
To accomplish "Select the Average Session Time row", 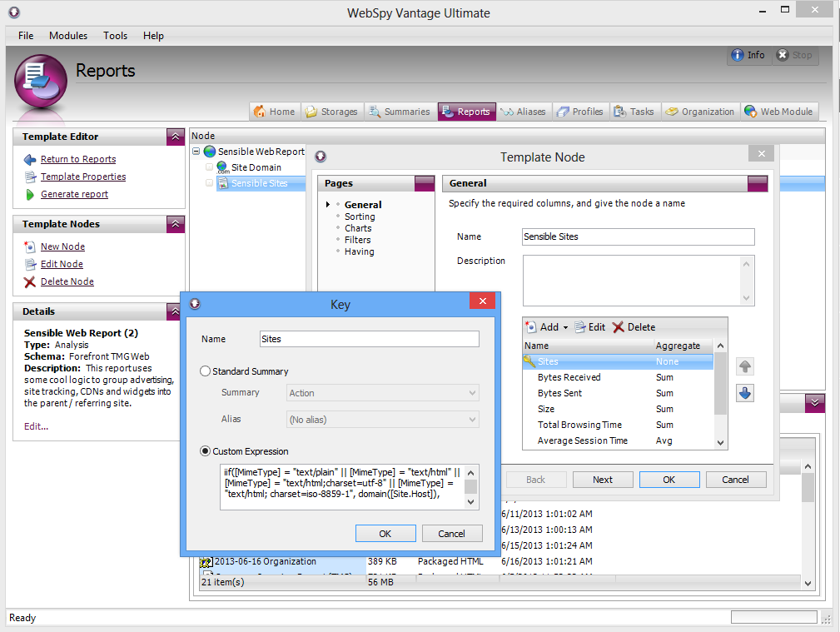I will pyautogui.click(x=618, y=440).
